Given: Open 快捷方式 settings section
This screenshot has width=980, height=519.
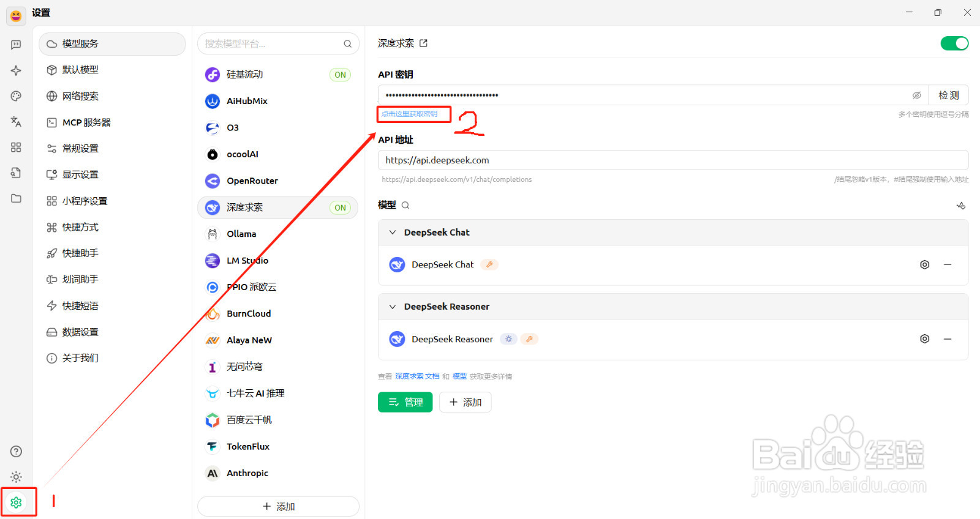Looking at the screenshot, I should [x=112, y=227].
